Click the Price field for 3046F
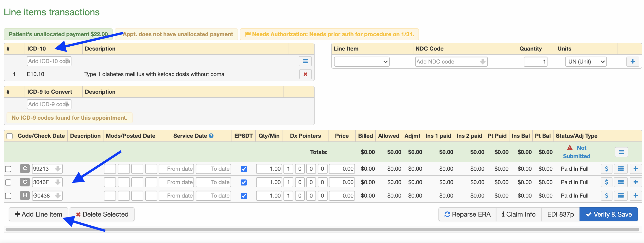The height and width of the screenshot is (243, 644). point(342,182)
